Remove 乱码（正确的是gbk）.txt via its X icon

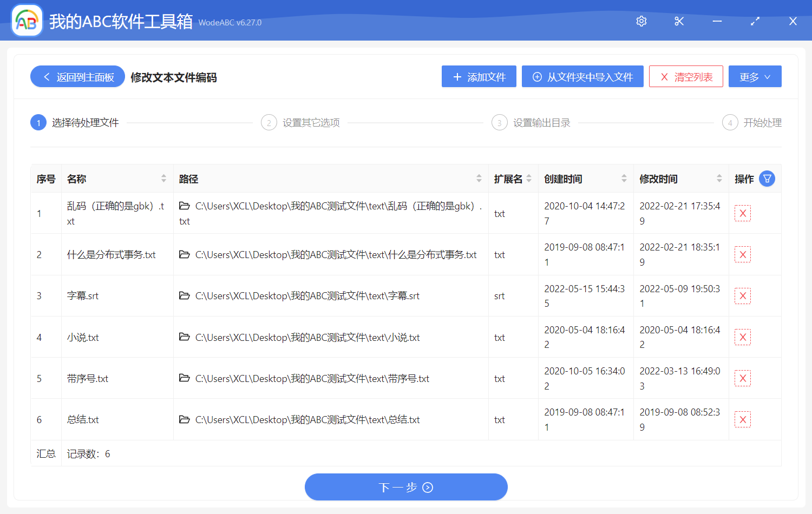tap(742, 213)
